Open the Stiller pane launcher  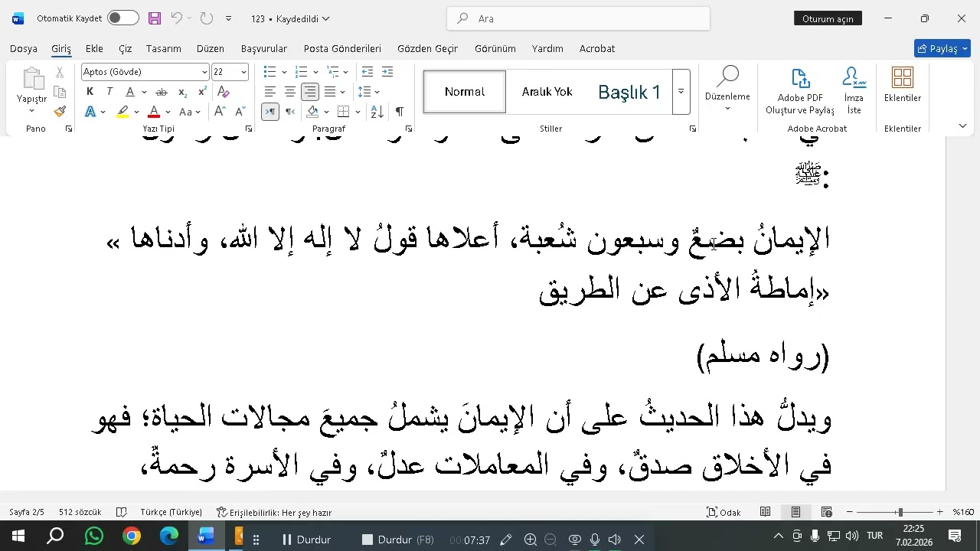pyautogui.click(x=693, y=129)
